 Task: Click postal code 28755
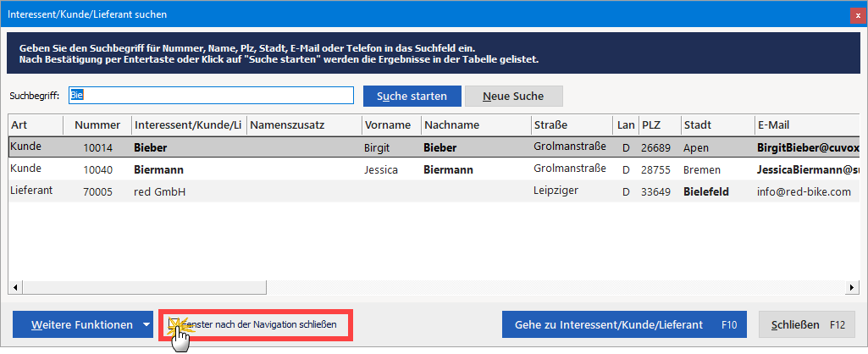(x=656, y=170)
